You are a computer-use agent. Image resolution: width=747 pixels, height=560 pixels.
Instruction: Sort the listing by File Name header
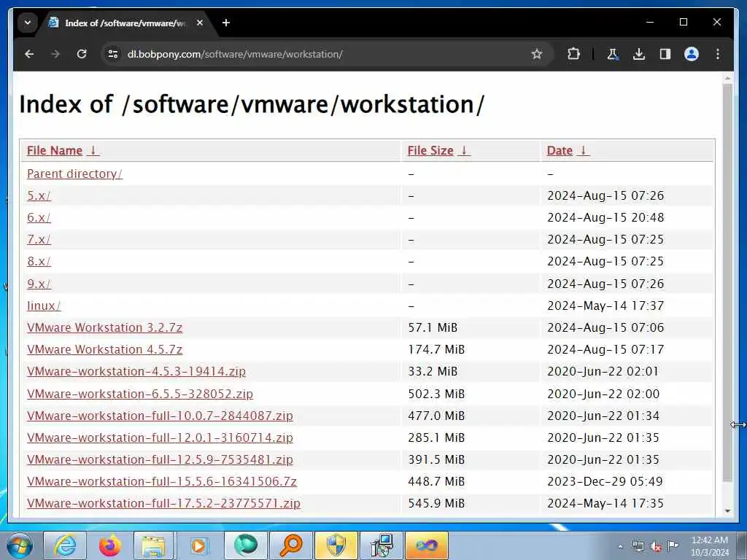click(54, 151)
